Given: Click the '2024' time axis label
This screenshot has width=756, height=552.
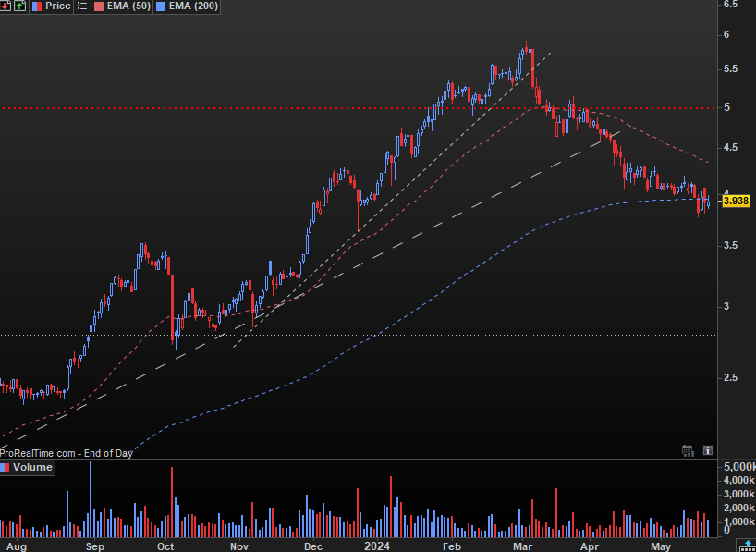Looking at the screenshot, I should click(x=375, y=546).
